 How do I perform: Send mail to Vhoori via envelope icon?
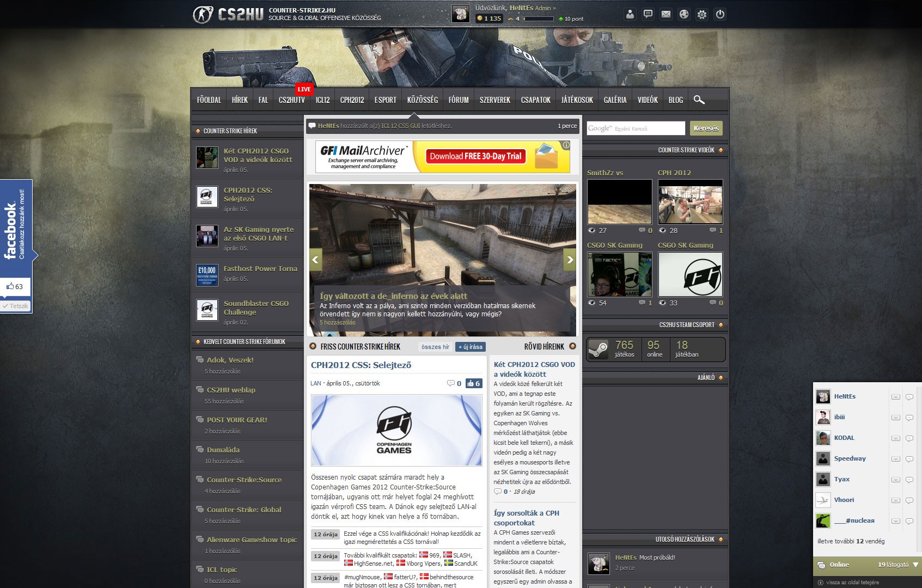(895, 500)
